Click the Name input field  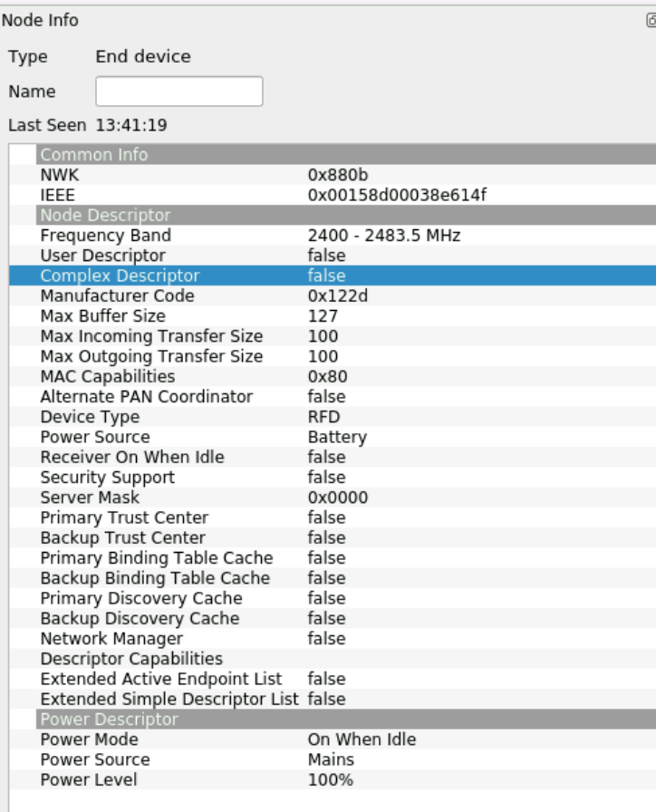click(x=179, y=92)
